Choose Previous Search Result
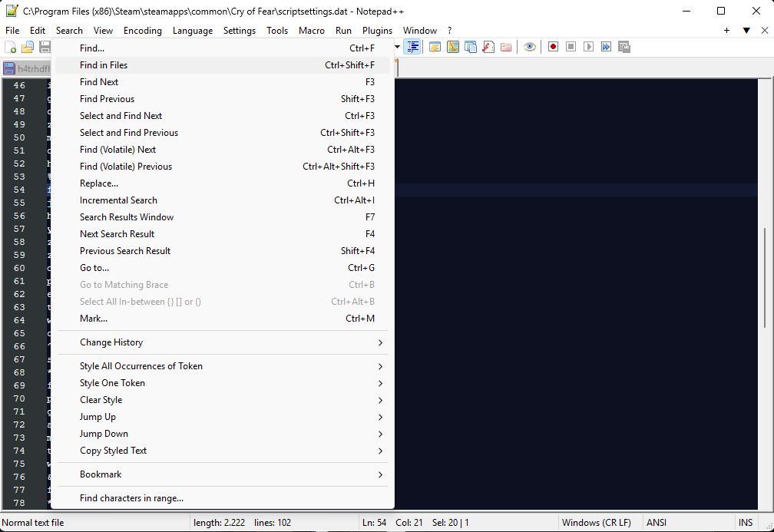 click(223, 251)
